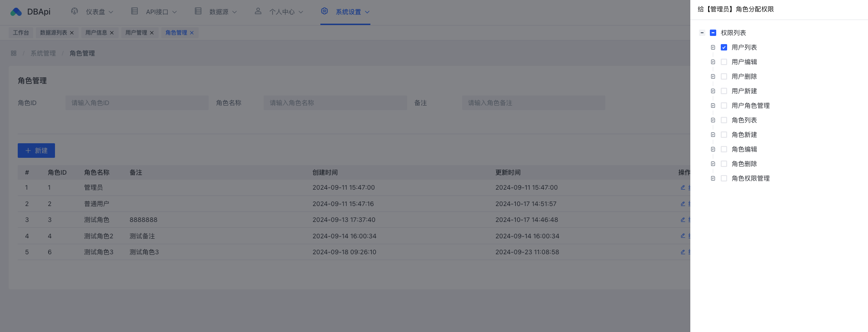This screenshot has width=868, height=332.
Task: Click the file icon beside 角色编辑
Action: coord(713,149)
